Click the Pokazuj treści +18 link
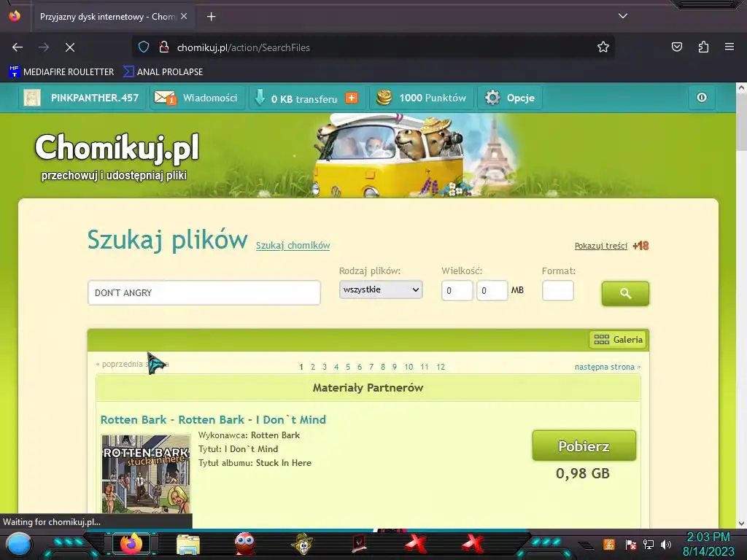This screenshot has width=747, height=560. point(612,246)
